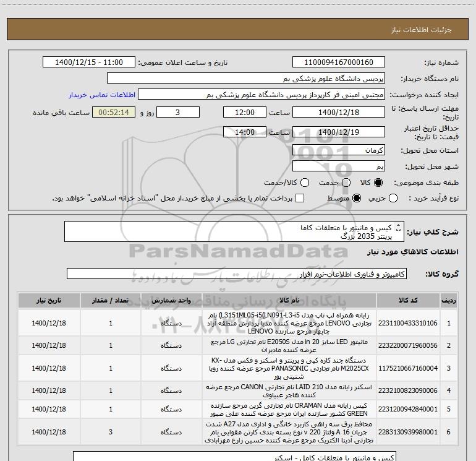Screen dimensions: 476x461
Task: Select the کالا/خدمت radio button
Action: (305, 183)
